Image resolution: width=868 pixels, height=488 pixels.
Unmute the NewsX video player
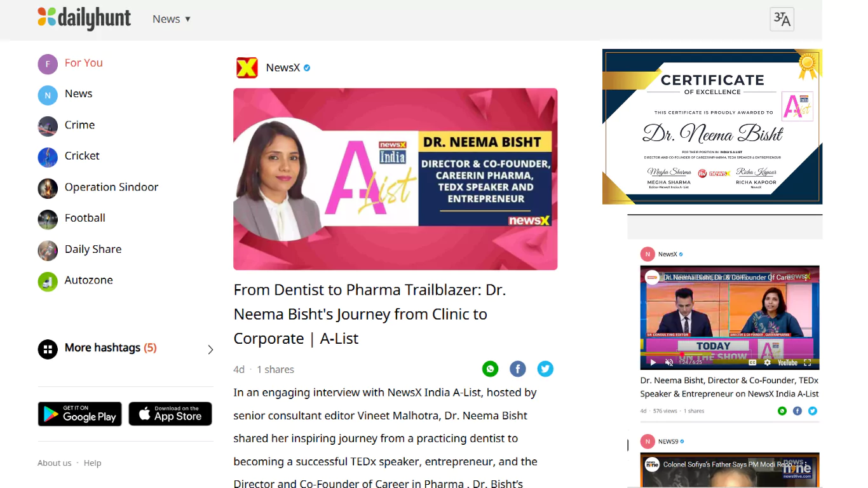pos(669,362)
